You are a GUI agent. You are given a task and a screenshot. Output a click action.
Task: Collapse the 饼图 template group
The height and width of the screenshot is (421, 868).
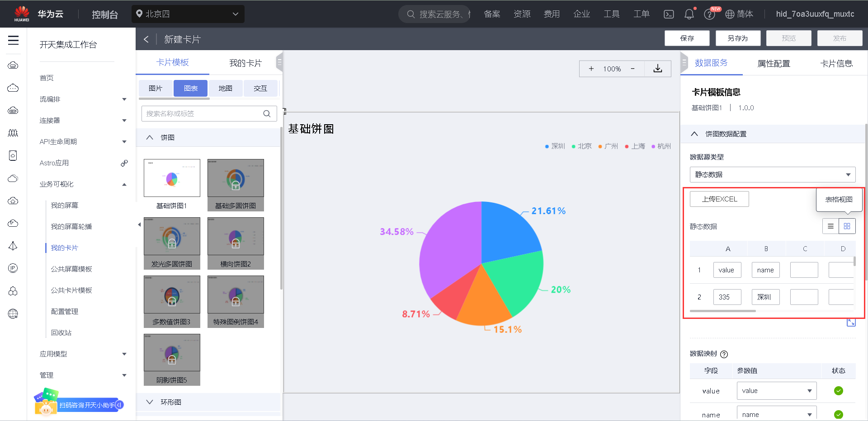point(150,137)
